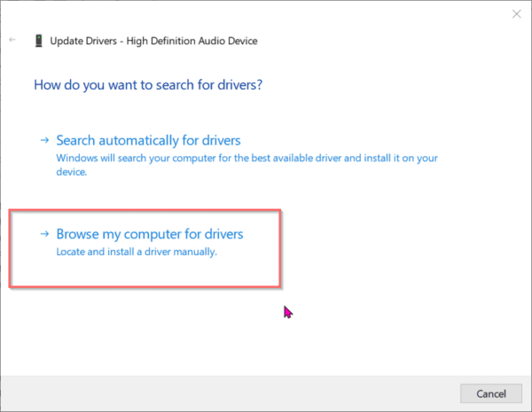Screen dimensions: 532x412
Task: Close the Update Drivers dialog with the X
Action: (516, 14)
